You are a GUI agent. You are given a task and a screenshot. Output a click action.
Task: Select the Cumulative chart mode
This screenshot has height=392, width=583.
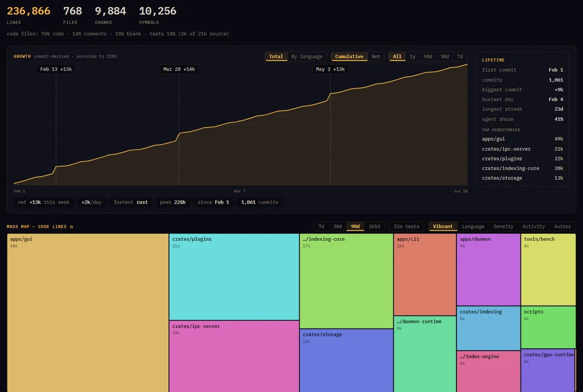click(349, 57)
